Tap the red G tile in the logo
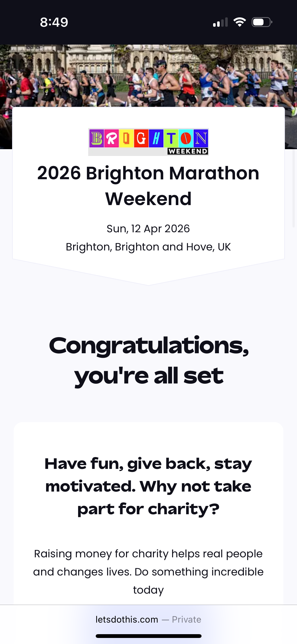 [141, 138]
